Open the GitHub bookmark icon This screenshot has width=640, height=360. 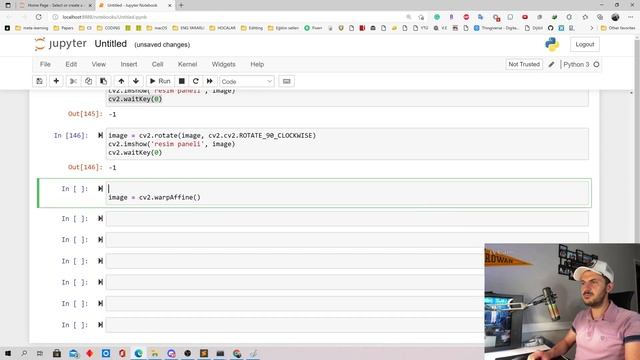point(551,28)
